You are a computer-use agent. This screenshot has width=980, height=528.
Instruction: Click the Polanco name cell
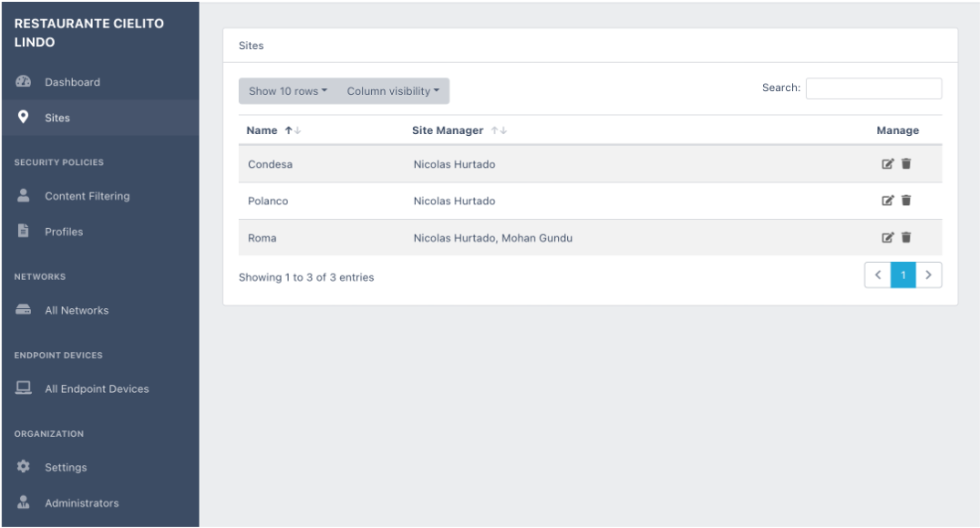click(268, 202)
